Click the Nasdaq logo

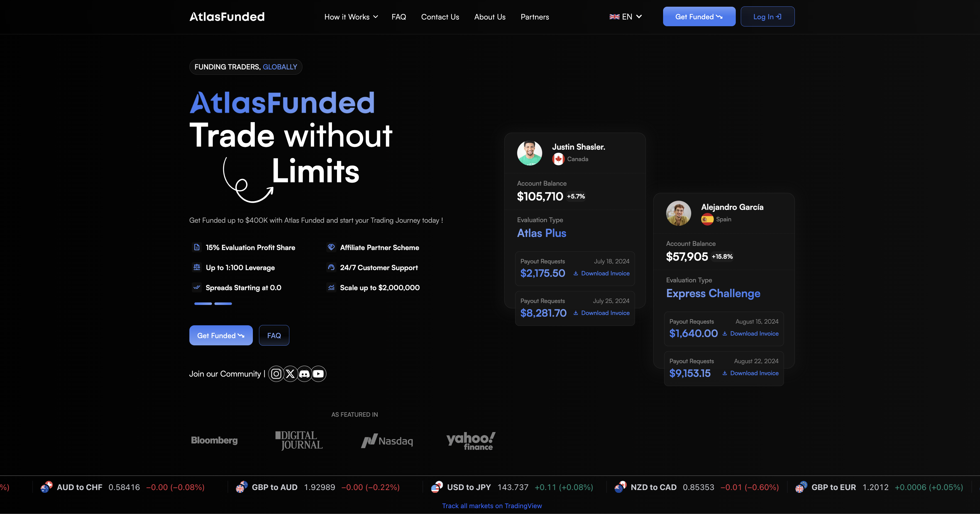387,441
